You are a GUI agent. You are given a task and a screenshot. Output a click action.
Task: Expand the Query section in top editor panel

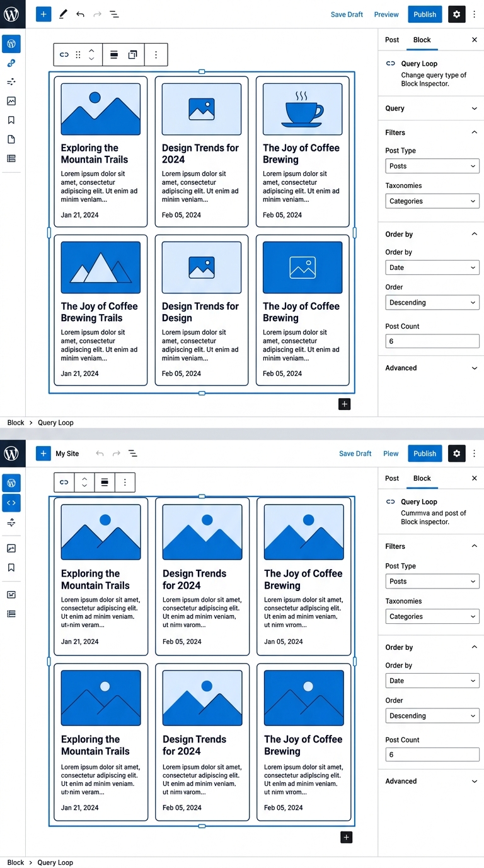pos(432,108)
